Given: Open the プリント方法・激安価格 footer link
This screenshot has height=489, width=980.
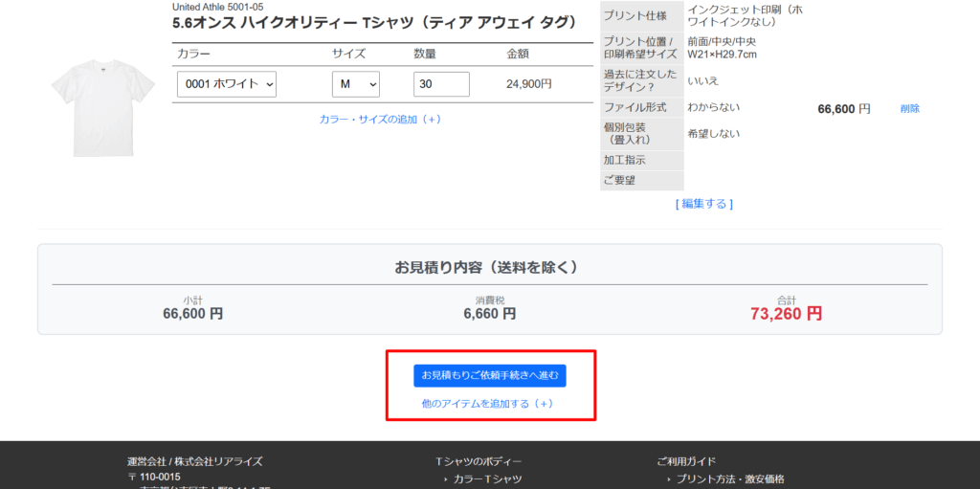Looking at the screenshot, I should click(729, 479).
